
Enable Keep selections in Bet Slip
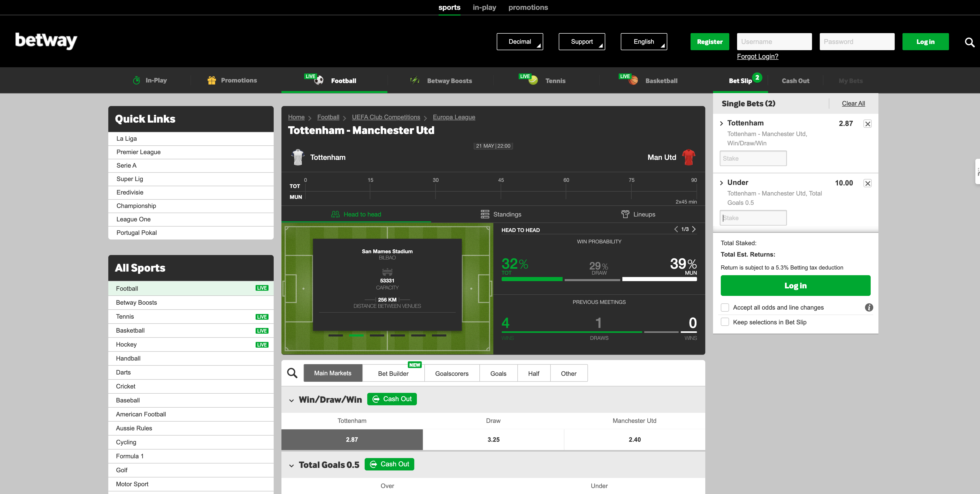coord(725,322)
